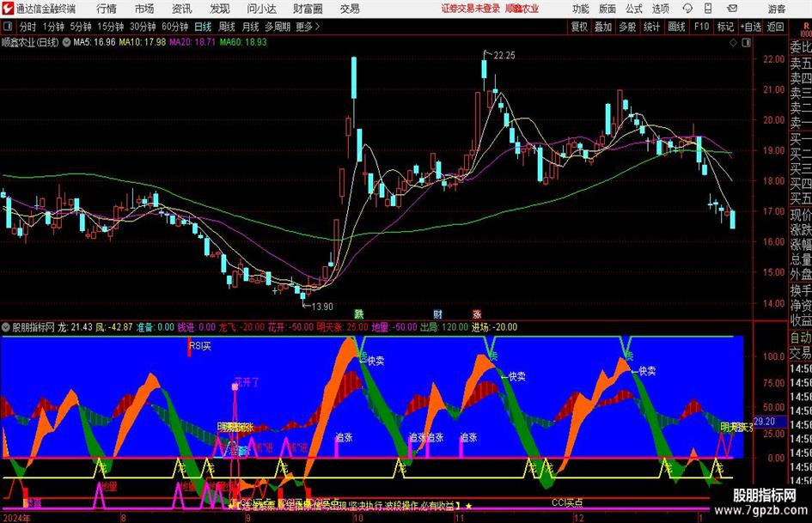Viewport: 812px width, 523px height.
Task: Switch to the 60分钟 period tab
Action: pyautogui.click(x=175, y=27)
